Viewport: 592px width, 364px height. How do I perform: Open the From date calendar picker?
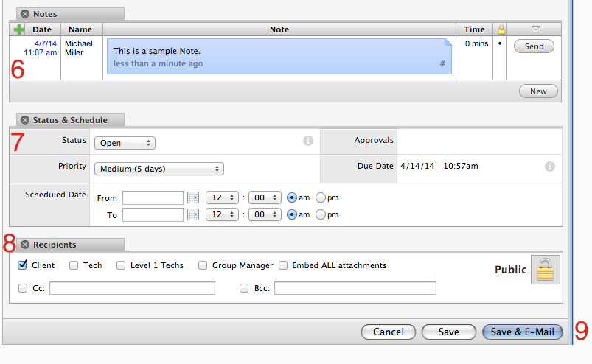(x=193, y=197)
